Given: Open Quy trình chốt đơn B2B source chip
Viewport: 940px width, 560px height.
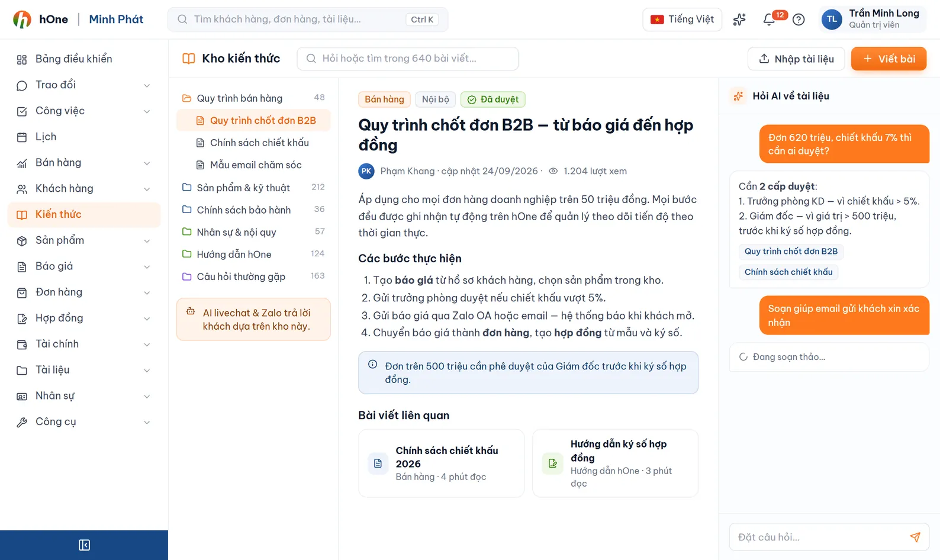Looking at the screenshot, I should 791,252.
